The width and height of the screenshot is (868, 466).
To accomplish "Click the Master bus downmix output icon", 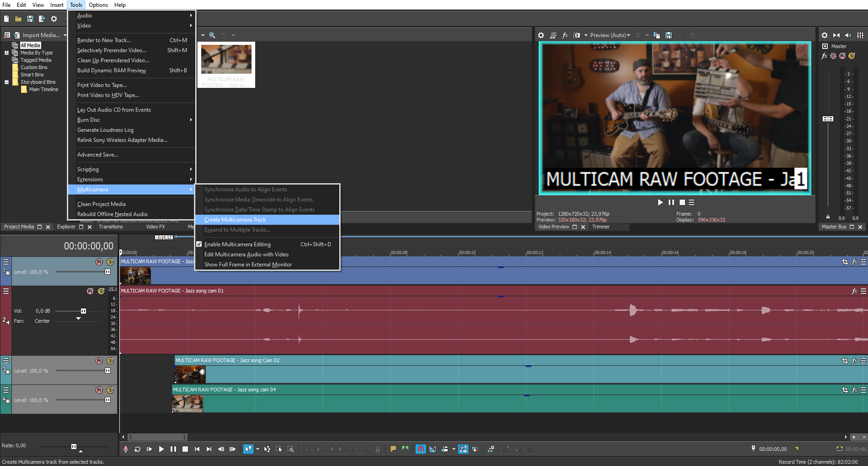I will coord(836,35).
